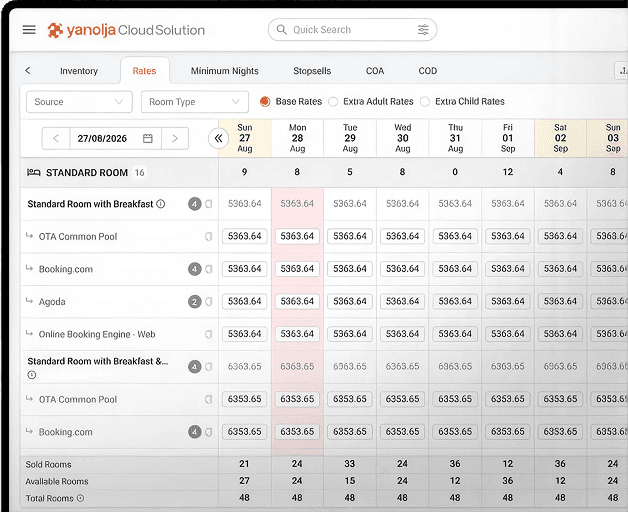This screenshot has height=512, width=628.
Task: Open the COD tab
Action: coord(428,71)
